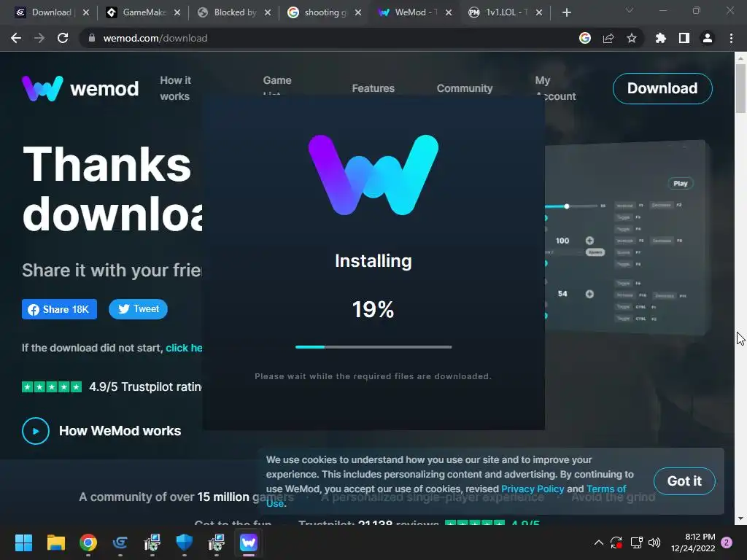The width and height of the screenshot is (747, 560).
Task: Open the Chrome three-dot menu
Action: (x=731, y=38)
